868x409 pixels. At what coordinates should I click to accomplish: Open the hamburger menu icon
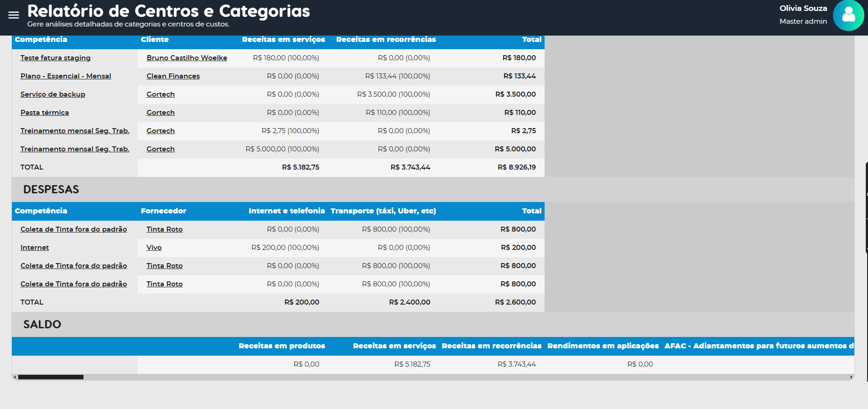14,15
